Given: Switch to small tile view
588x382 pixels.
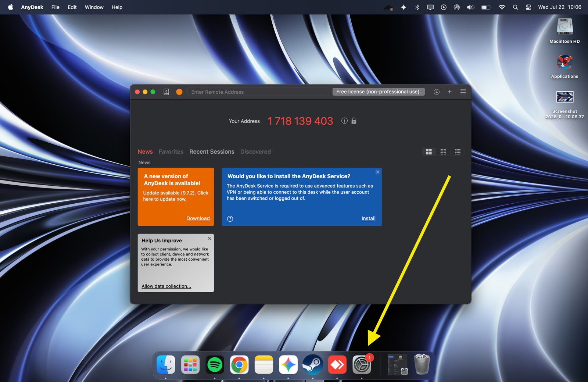Looking at the screenshot, I should tap(443, 152).
